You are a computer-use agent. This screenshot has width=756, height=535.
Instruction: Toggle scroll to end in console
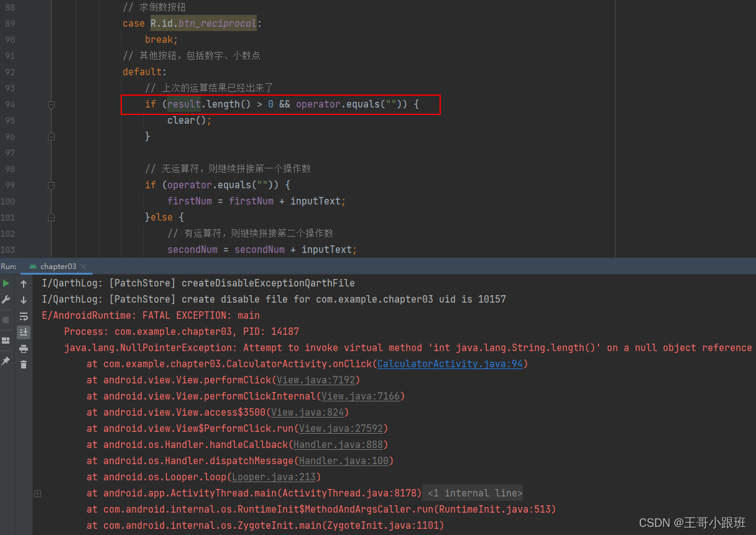coord(23,331)
